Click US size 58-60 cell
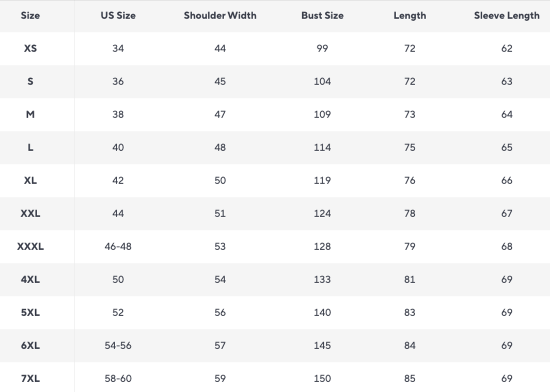This screenshot has height=392, width=550. 118,379
